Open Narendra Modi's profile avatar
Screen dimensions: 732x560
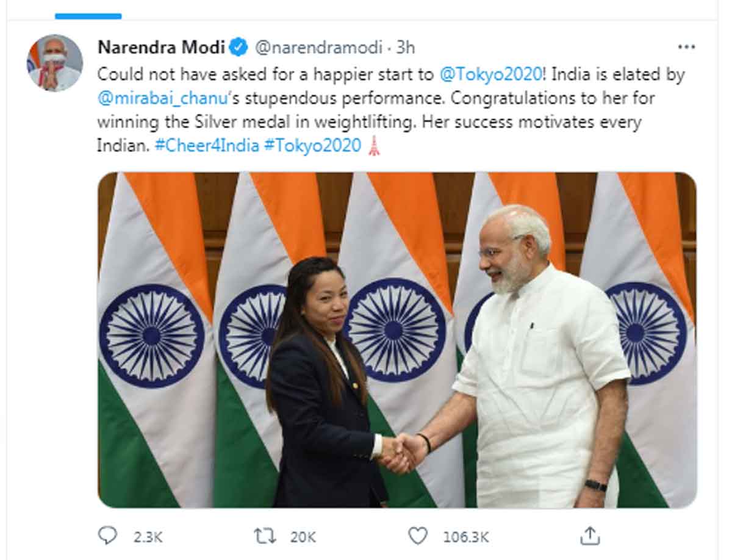point(55,63)
